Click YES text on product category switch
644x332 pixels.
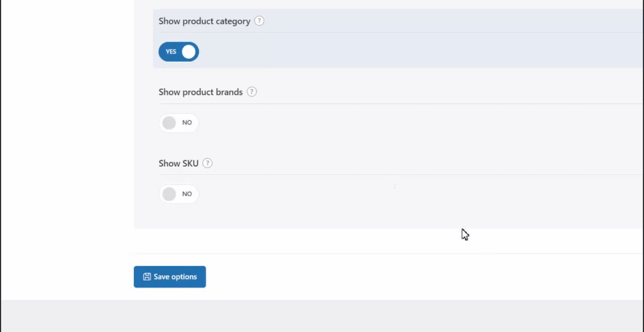click(x=171, y=51)
